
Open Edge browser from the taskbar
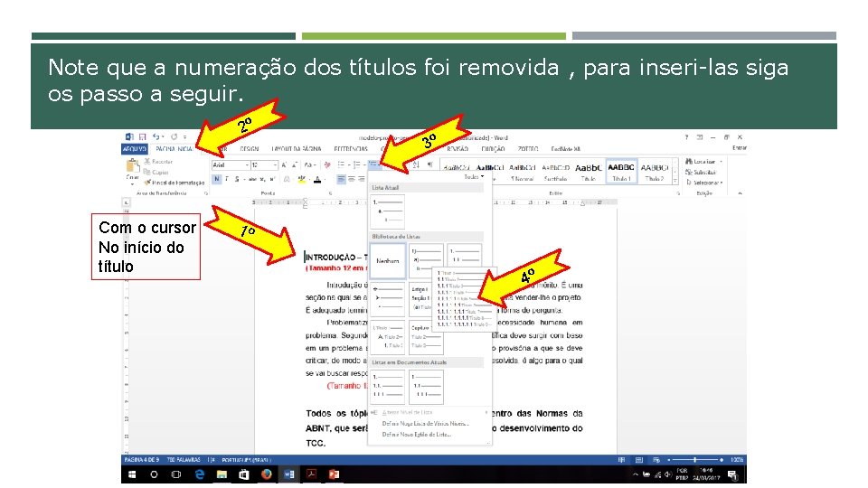(200, 474)
